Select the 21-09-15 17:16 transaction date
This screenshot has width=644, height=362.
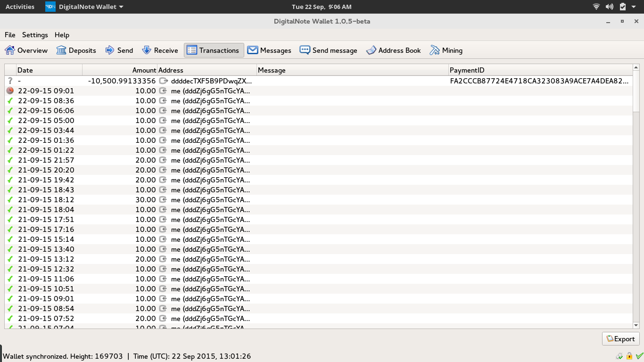pyautogui.click(x=46, y=230)
